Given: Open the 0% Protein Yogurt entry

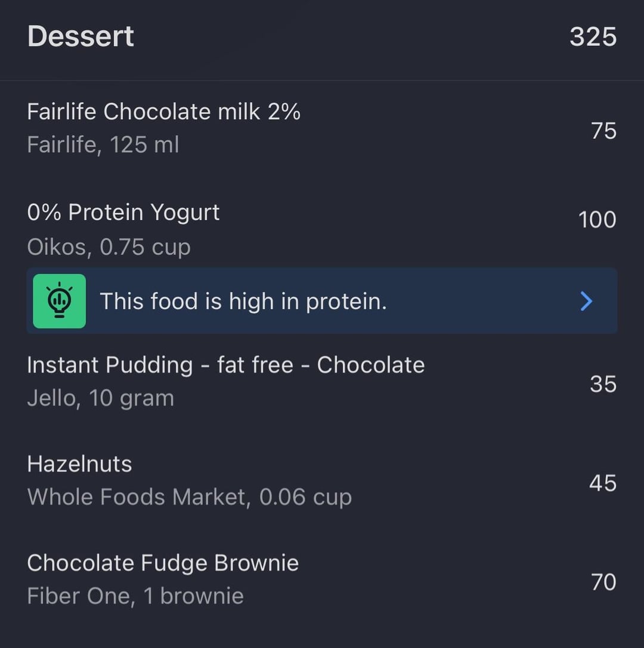Looking at the screenshot, I should 123,212.
